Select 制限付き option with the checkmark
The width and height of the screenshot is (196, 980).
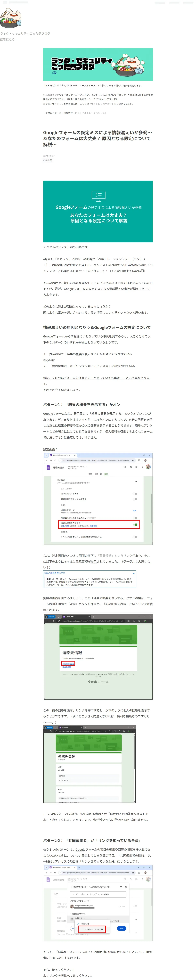85,923
